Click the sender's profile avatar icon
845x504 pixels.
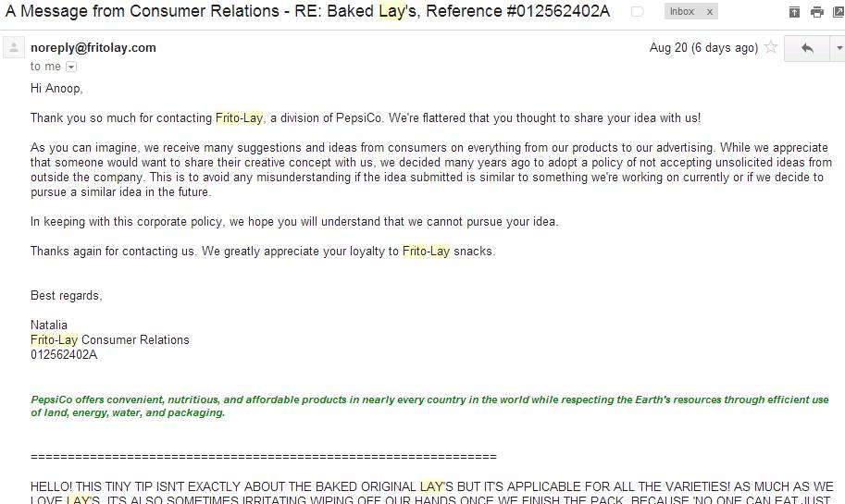point(14,47)
